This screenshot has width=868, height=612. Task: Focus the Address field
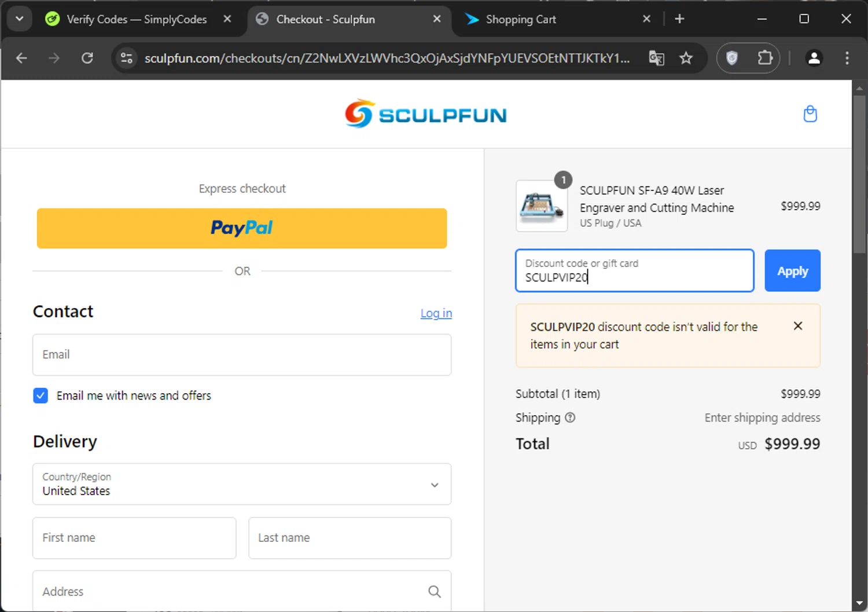(x=242, y=591)
